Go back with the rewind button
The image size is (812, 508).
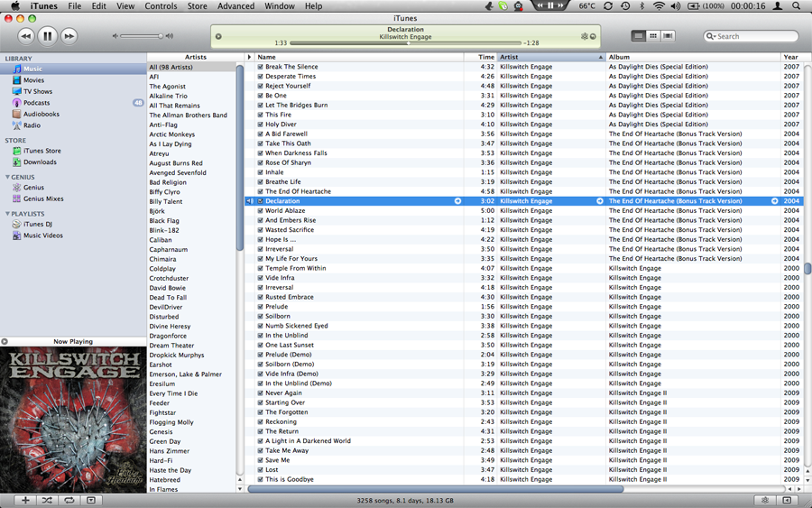26,36
